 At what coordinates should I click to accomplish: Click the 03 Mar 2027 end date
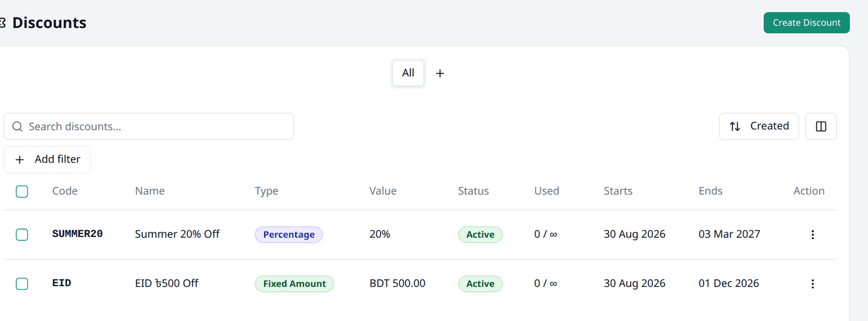pyautogui.click(x=729, y=234)
